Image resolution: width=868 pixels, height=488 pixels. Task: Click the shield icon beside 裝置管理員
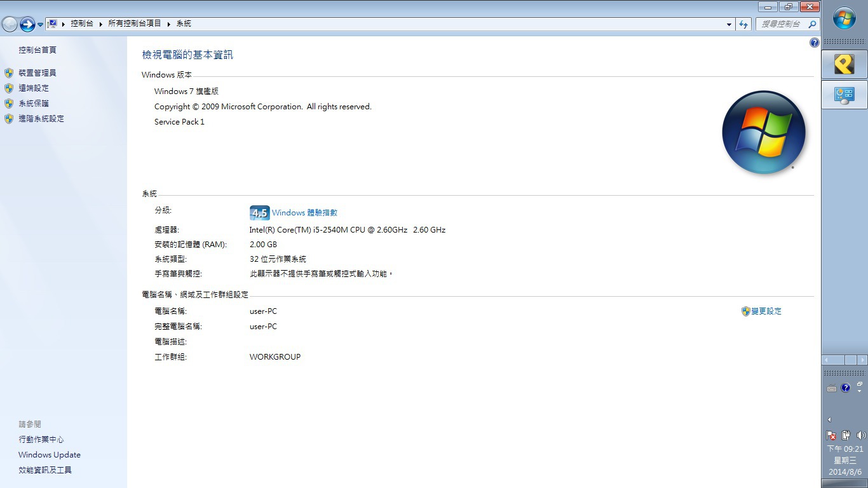pos(9,73)
